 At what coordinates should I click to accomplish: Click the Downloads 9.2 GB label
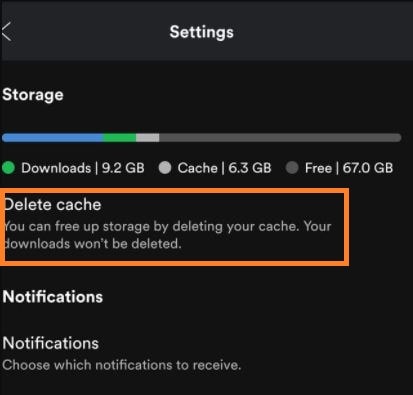83,168
